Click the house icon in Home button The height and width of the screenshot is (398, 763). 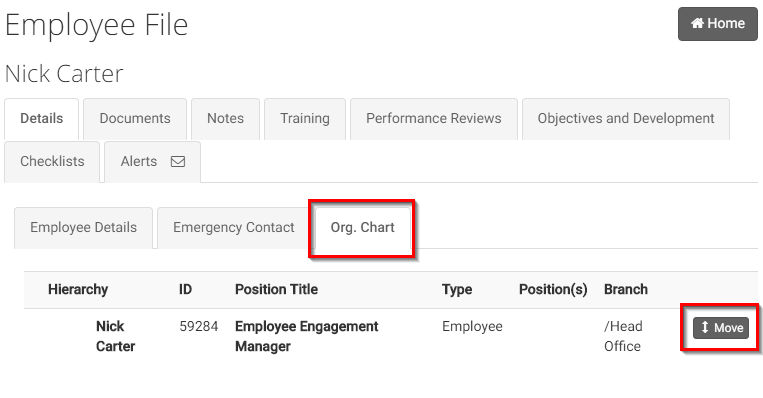coord(697,23)
